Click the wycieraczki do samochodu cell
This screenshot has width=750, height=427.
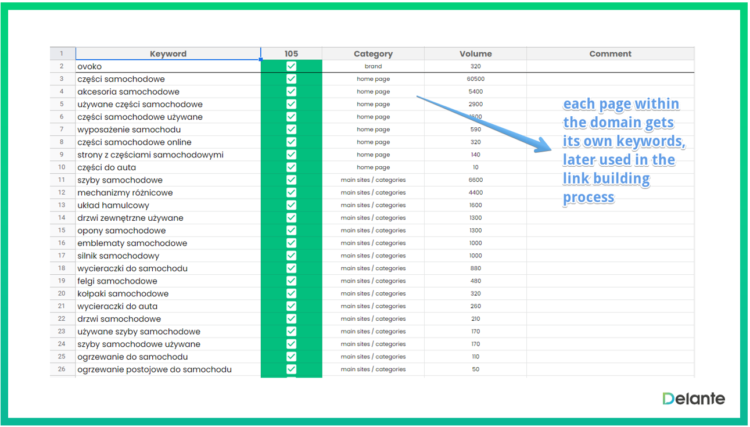pyautogui.click(x=168, y=268)
